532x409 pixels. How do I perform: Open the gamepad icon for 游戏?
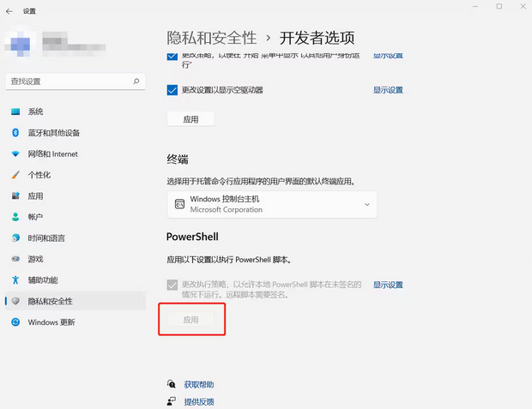[x=15, y=259]
